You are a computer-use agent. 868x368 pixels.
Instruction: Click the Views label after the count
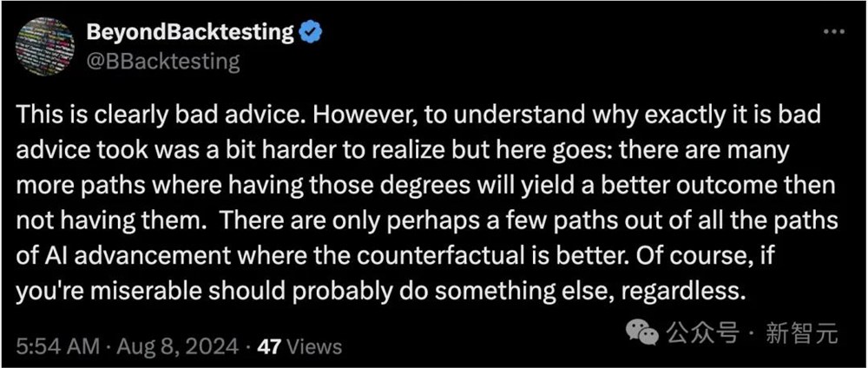[314, 347]
